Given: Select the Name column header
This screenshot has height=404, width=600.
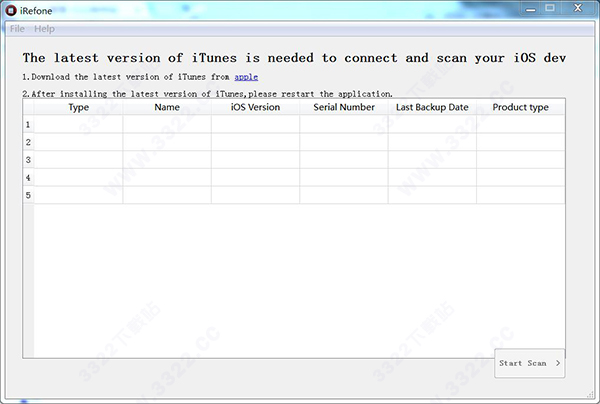Looking at the screenshot, I should tap(167, 107).
